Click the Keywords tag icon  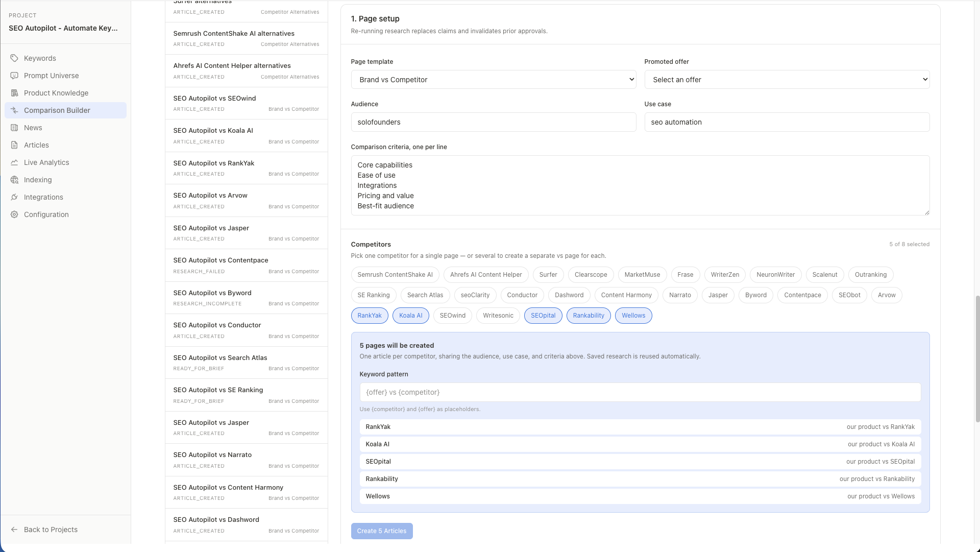[14, 58]
